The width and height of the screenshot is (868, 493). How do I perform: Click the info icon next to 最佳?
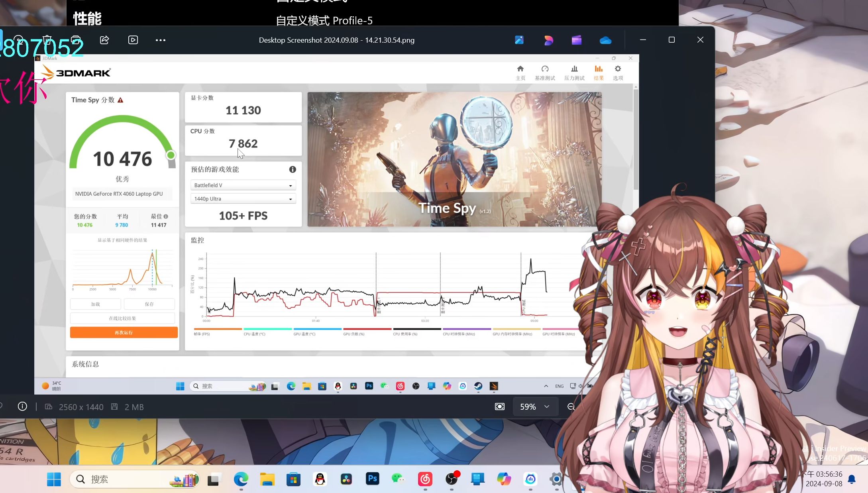[166, 216]
